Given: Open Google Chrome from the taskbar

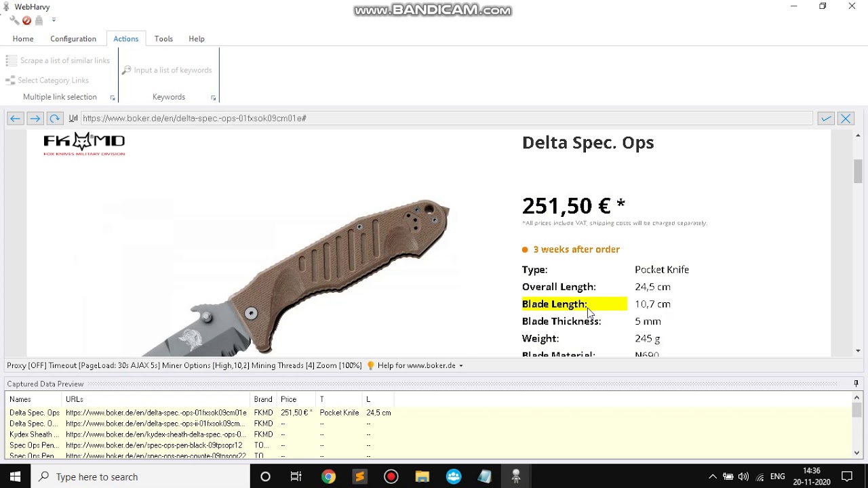Looking at the screenshot, I should [328, 476].
